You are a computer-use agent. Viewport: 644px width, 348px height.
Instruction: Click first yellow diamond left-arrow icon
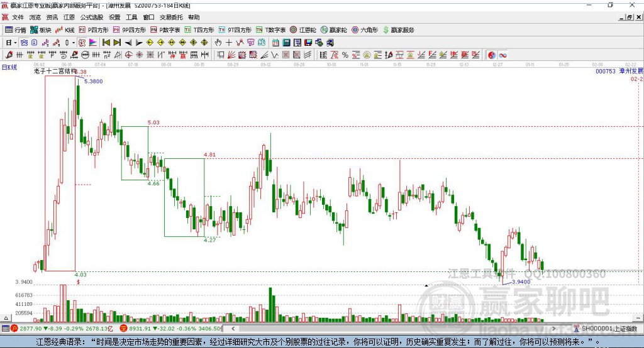coord(150,43)
